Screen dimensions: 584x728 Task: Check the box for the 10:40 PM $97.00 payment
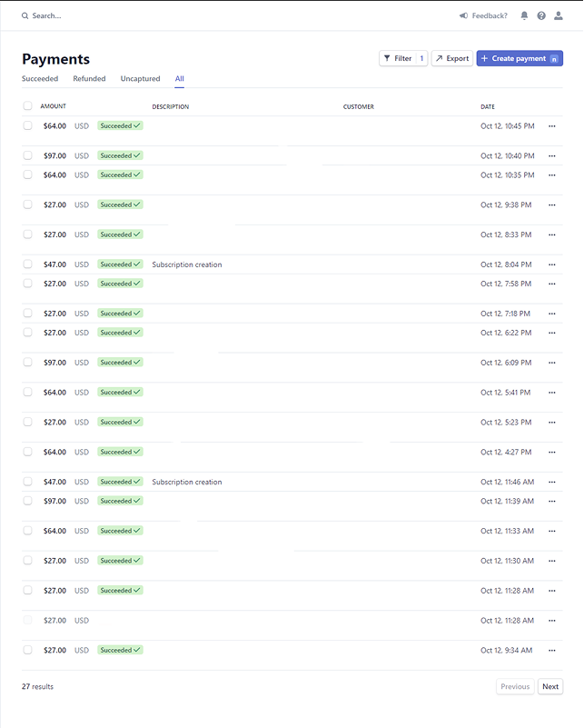click(28, 155)
